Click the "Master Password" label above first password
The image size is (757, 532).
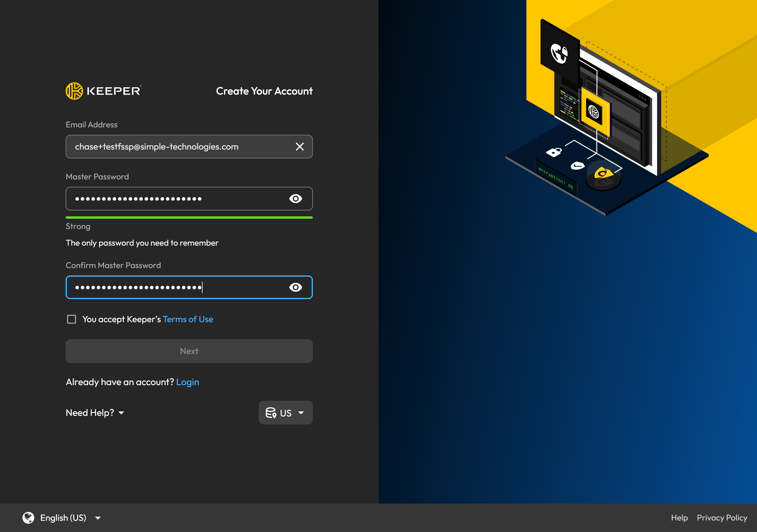(97, 177)
